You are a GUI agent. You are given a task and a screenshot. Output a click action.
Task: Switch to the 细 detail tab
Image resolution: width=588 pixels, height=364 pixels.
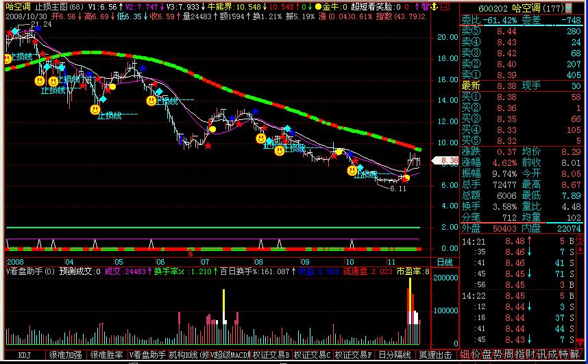465,354
